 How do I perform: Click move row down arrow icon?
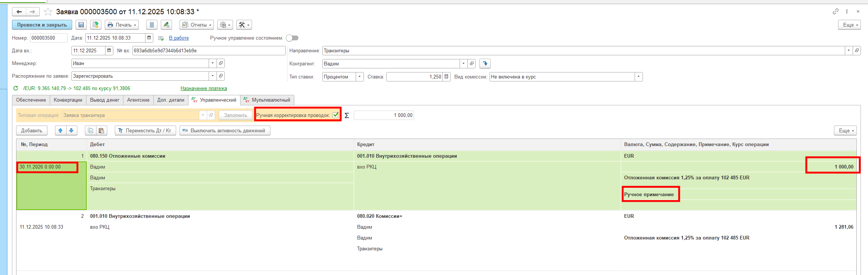71,130
